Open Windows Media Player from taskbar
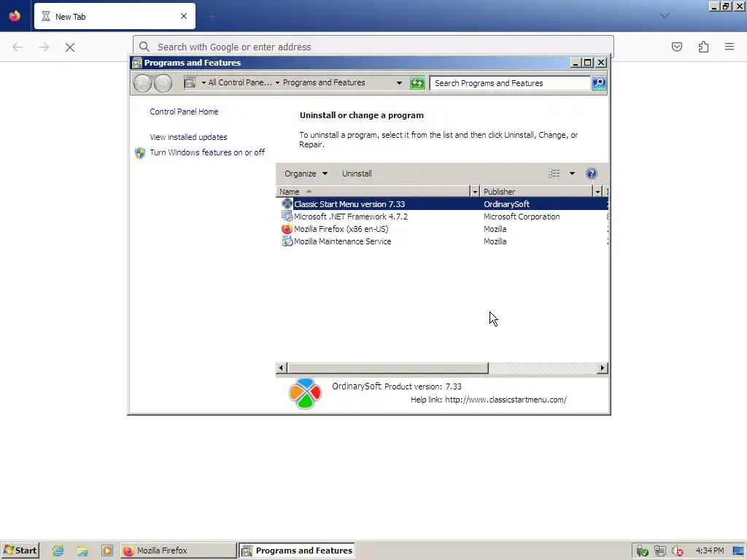747x560 pixels. click(x=107, y=551)
